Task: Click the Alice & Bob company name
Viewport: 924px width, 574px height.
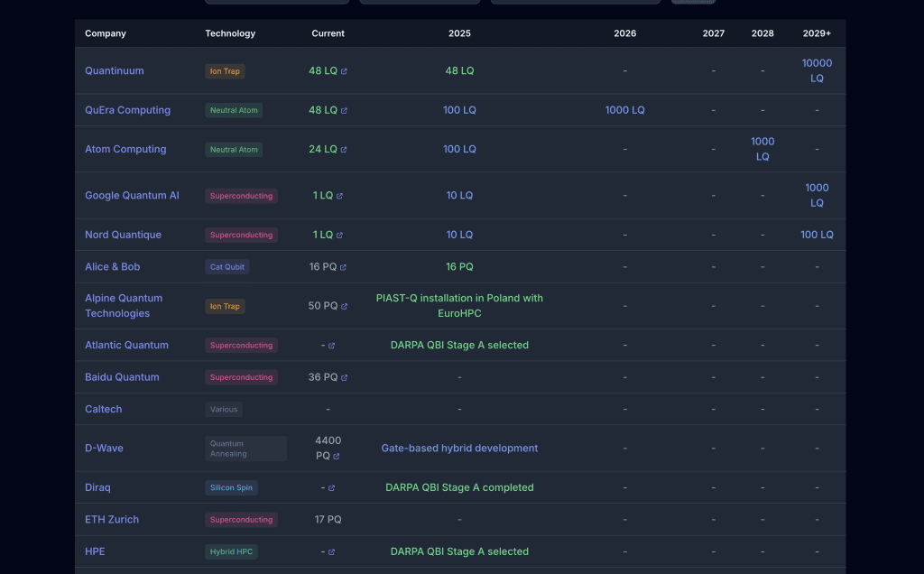Action: 112,267
